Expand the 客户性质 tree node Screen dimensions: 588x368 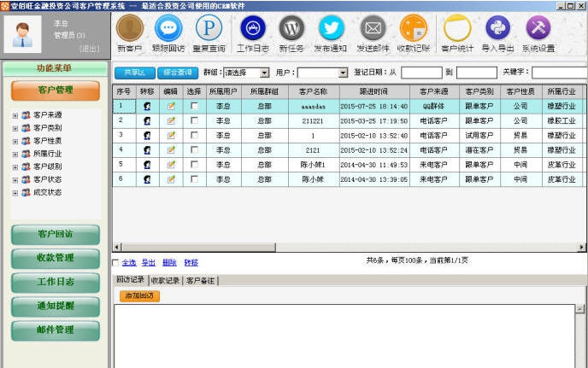pyautogui.click(x=15, y=142)
